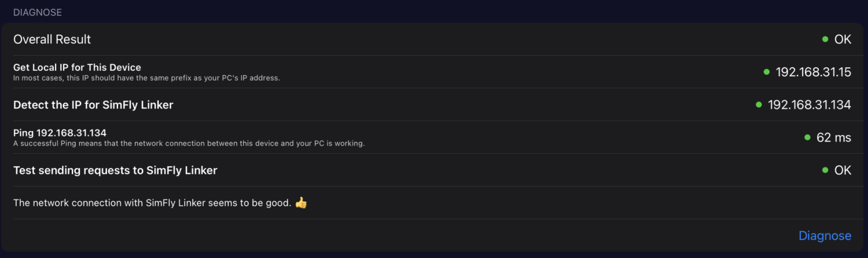The image size is (868, 258).
Task: Click the green dot next to 192.168.31.134 value
Action: click(759, 105)
